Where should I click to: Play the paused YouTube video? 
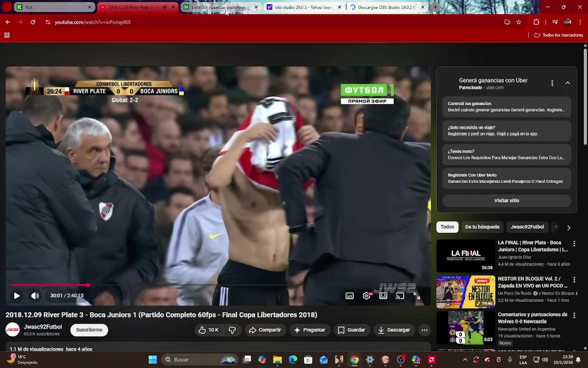click(17, 296)
